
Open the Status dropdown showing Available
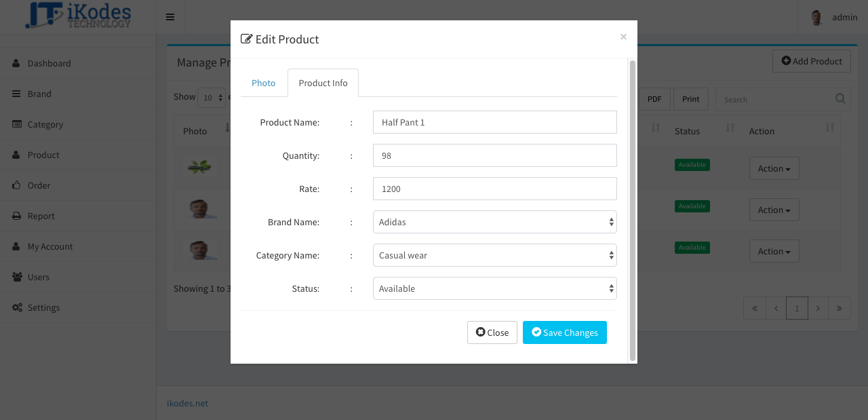[495, 288]
